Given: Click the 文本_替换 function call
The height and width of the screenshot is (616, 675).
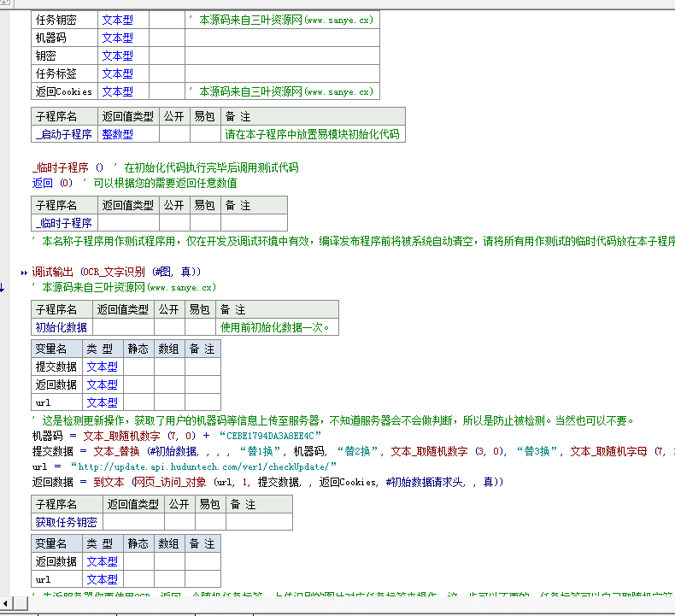Looking at the screenshot, I should [117, 451].
